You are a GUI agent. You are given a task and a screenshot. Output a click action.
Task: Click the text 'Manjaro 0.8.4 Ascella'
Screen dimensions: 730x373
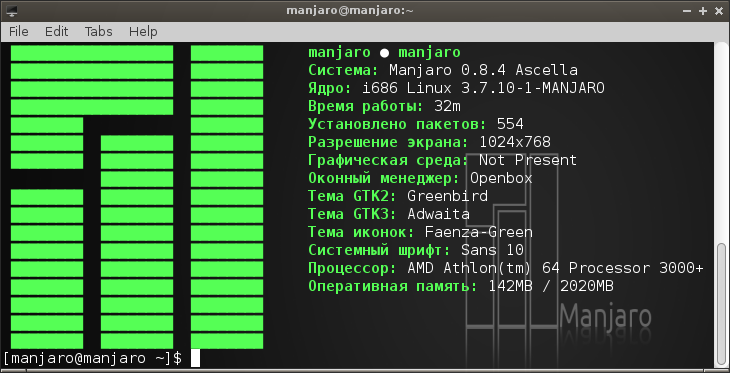483,70
